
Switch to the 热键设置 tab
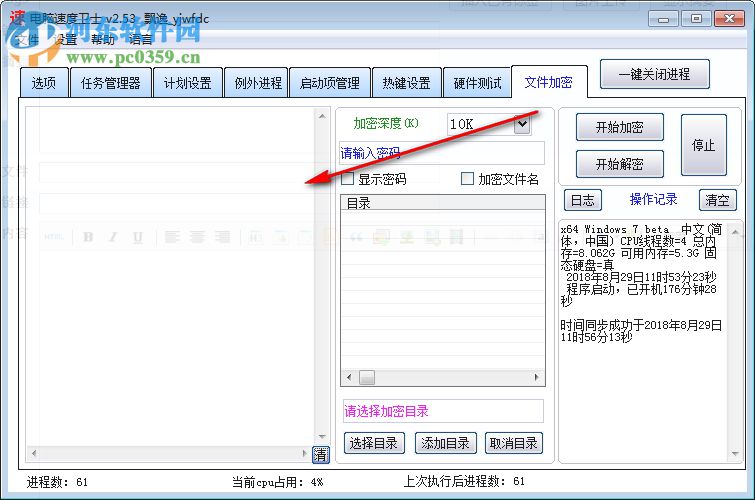pos(406,83)
